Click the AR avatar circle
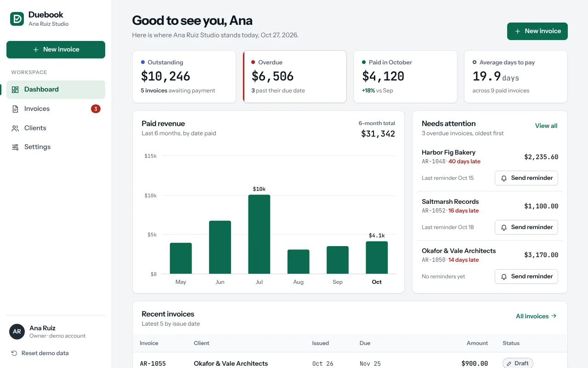 click(x=17, y=332)
